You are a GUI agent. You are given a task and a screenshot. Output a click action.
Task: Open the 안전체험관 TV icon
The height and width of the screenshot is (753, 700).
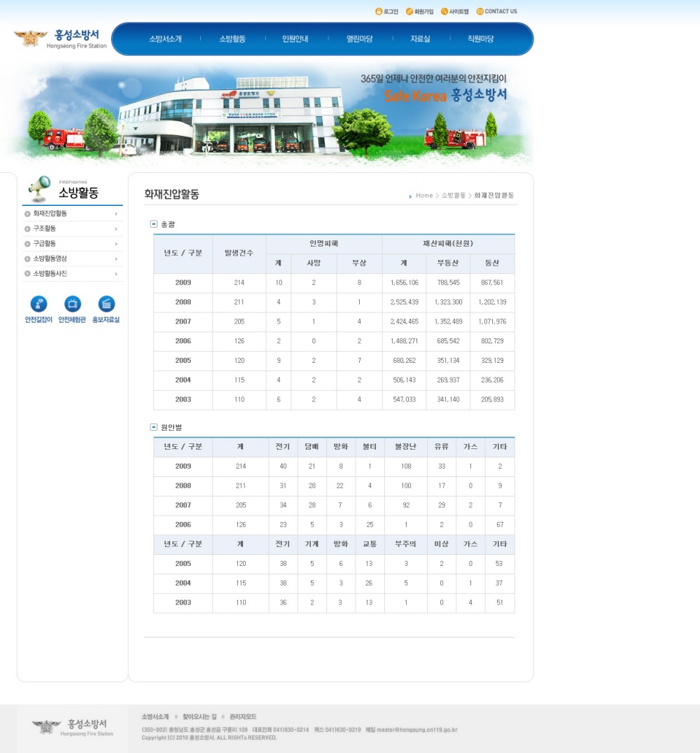[72, 304]
